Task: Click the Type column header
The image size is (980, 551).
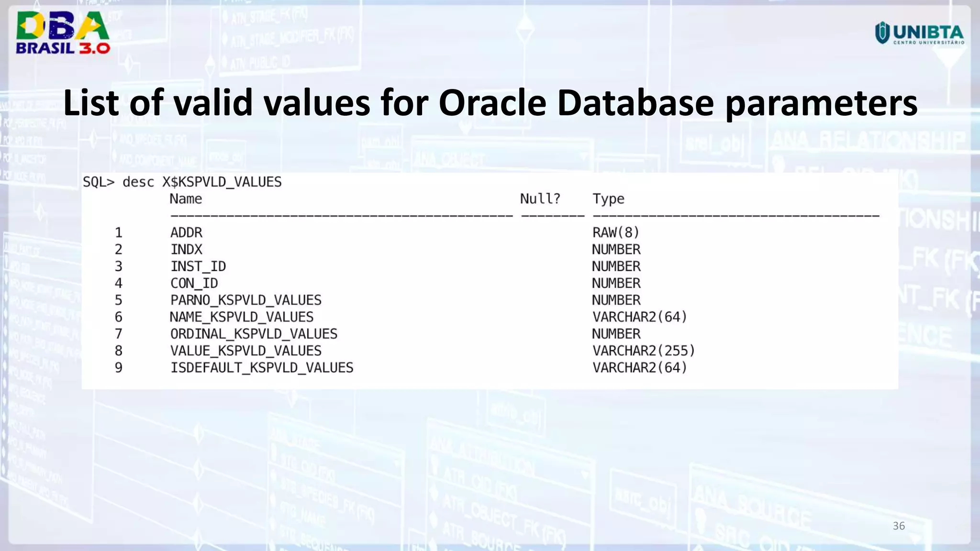Action: [608, 199]
